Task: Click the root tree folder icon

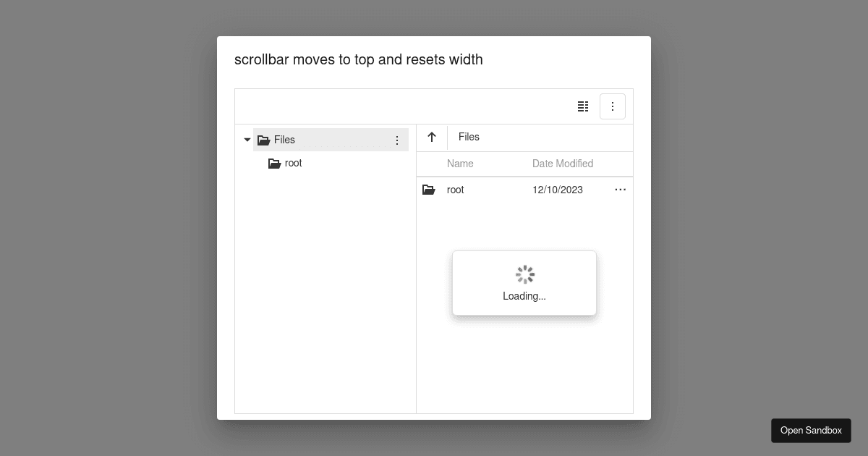Action: tap(275, 164)
